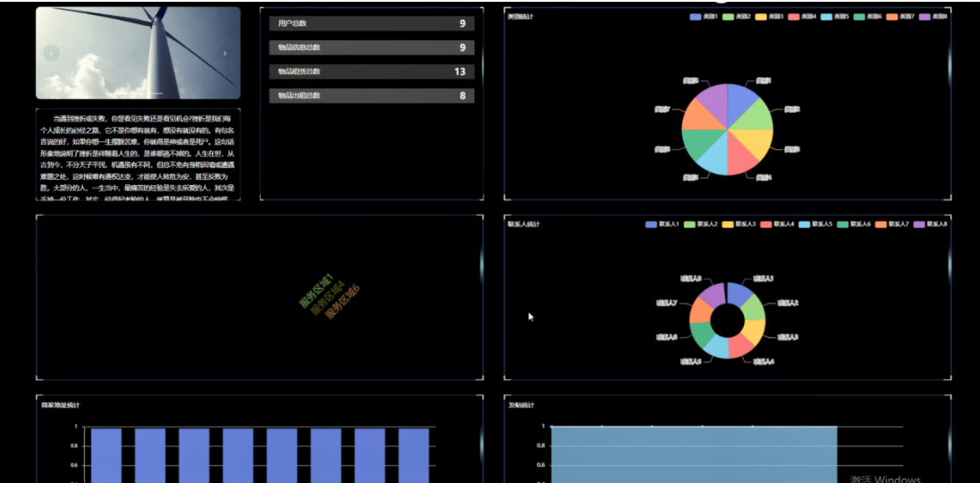
Task: Go to the previous carousel image
Action: [51, 53]
